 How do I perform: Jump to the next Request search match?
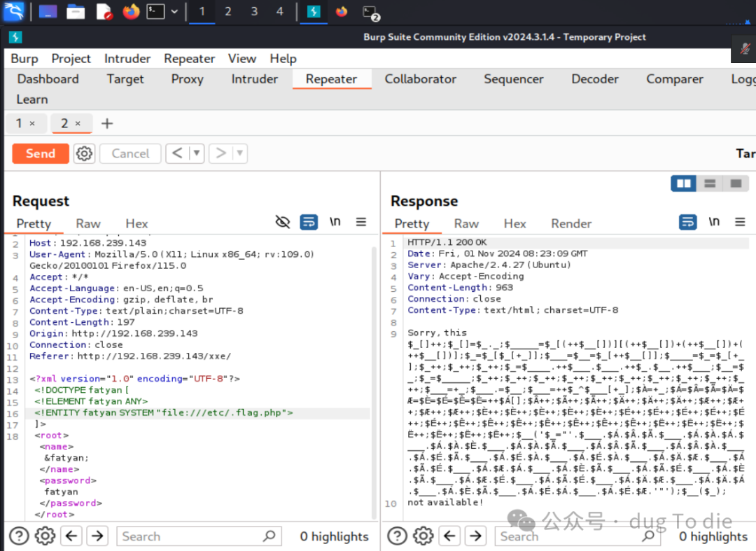pos(97,536)
